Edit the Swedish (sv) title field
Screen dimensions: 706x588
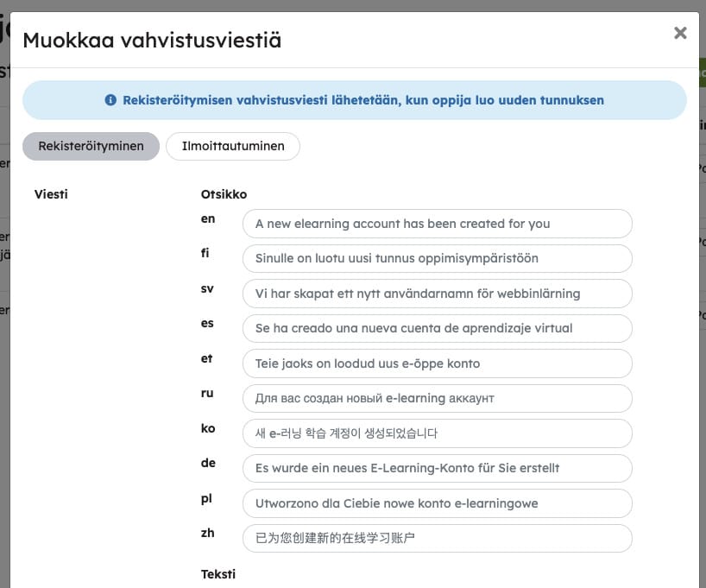pyautogui.click(x=438, y=294)
